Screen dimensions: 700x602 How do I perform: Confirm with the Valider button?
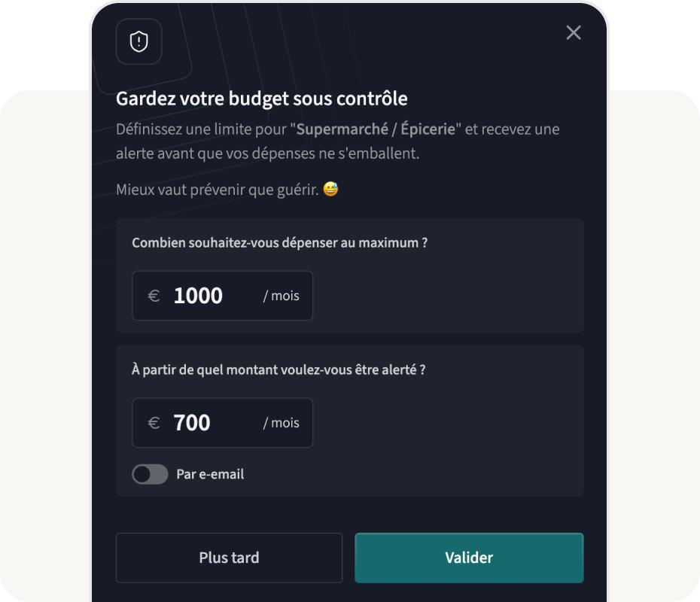pos(469,558)
